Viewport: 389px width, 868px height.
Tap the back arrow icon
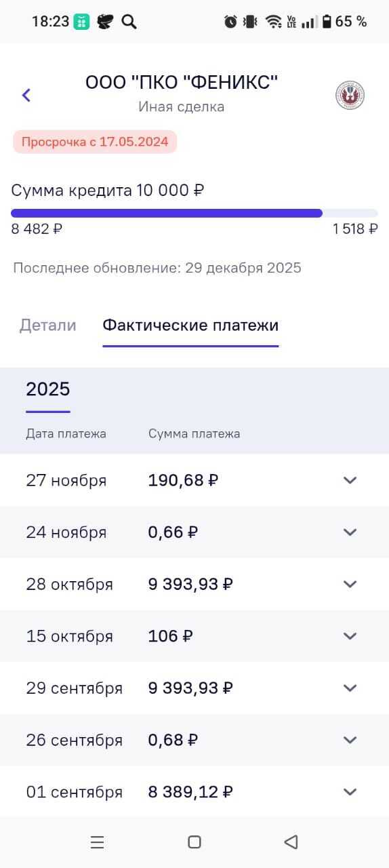point(26,95)
